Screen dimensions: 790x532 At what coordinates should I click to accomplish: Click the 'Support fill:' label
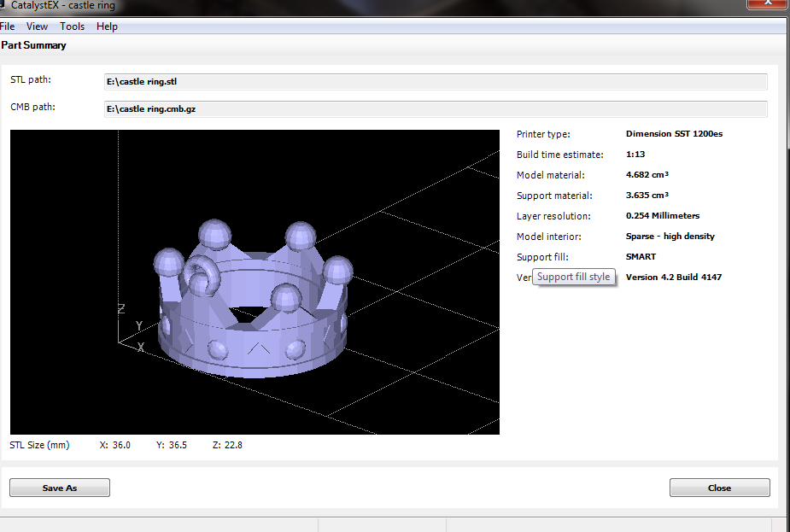(x=542, y=257)
